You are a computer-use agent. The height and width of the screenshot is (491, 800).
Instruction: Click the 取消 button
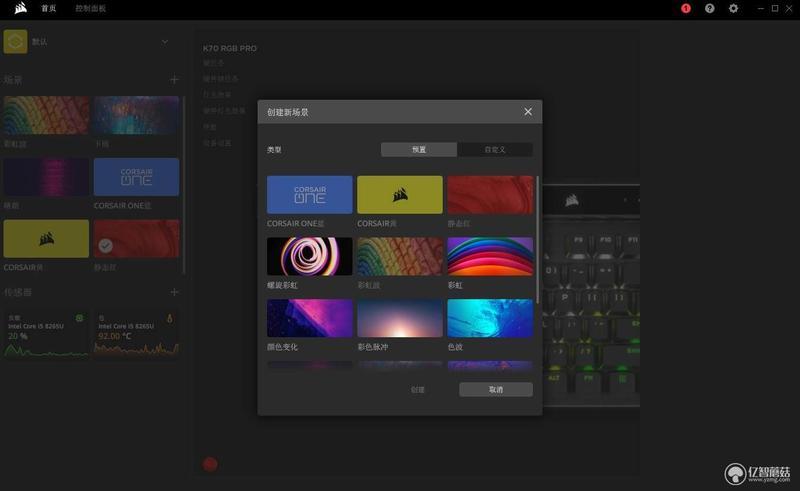click(x=496, y=389)
